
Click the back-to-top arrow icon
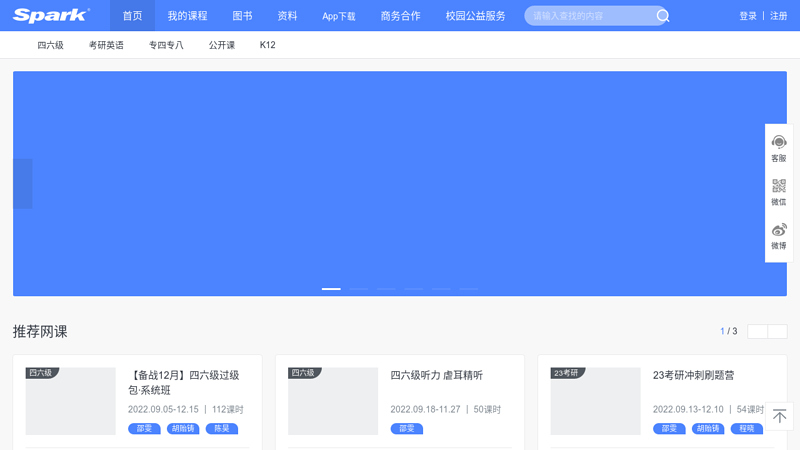coord(779,416)
